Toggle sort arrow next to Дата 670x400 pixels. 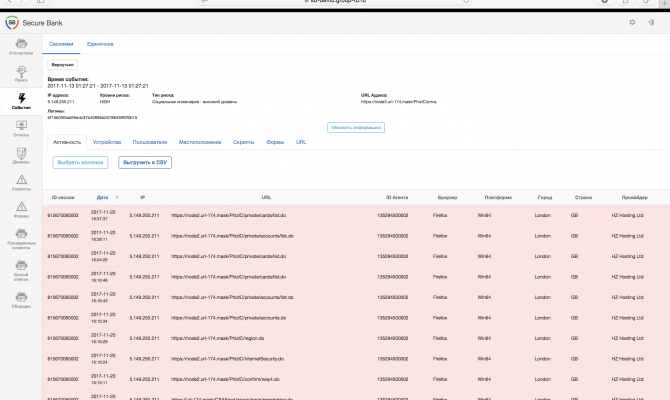[x=117, y=197]
